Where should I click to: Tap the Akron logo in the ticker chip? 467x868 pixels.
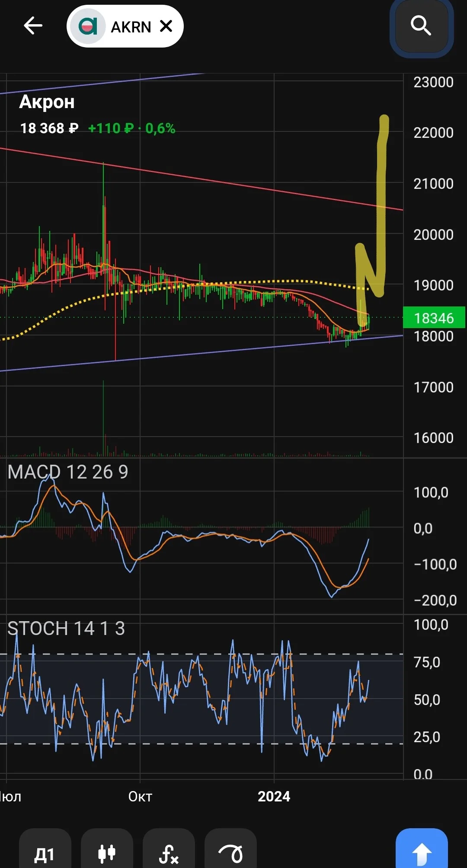[x=88, y=26]
